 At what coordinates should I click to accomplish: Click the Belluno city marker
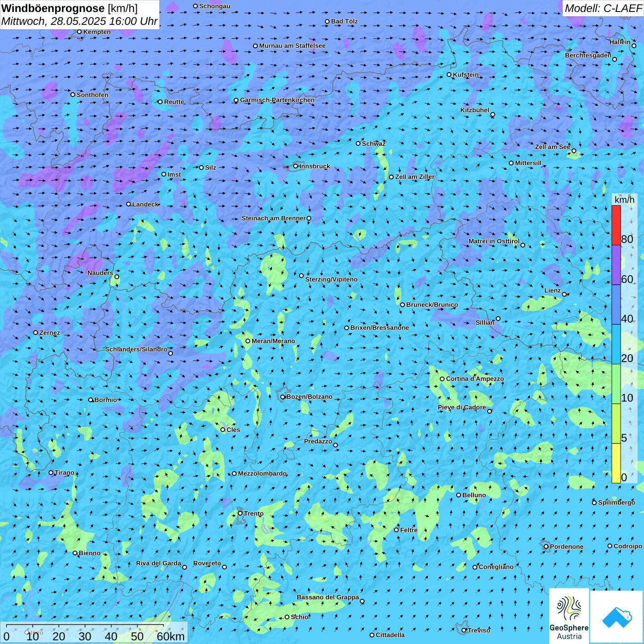[459, 495]
